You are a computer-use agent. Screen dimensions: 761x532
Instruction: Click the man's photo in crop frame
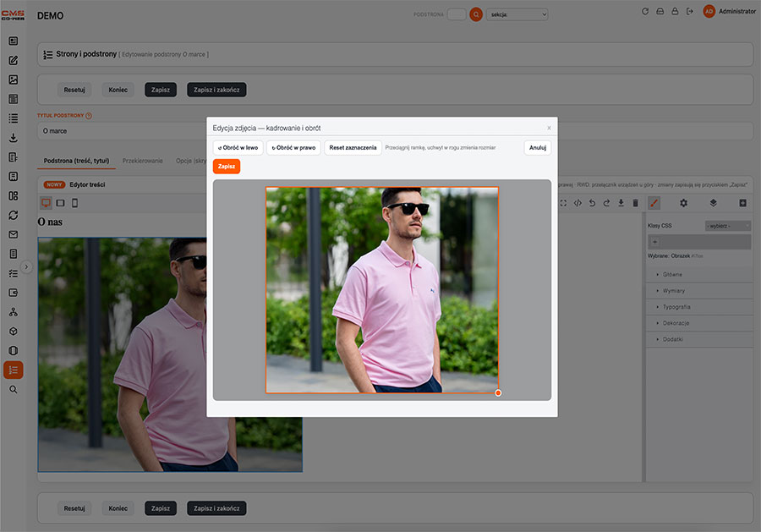pyautogui.click(x=382, y=290)
